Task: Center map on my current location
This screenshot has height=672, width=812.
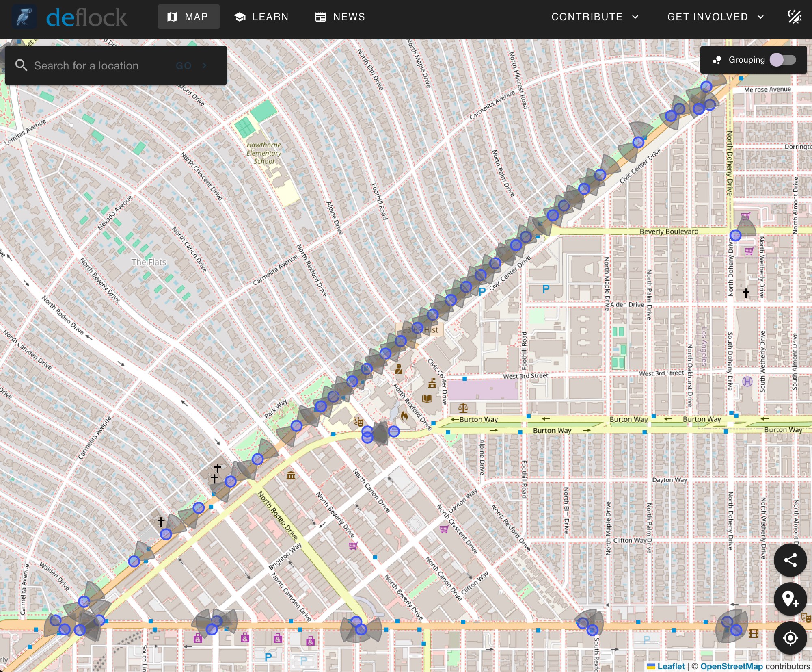Action: click(x=790, y=638)
